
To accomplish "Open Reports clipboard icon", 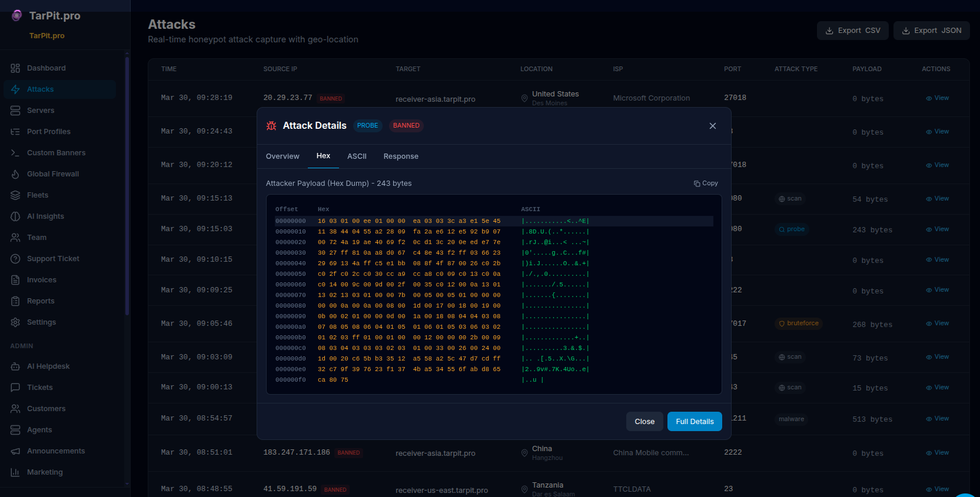I will (x=15, y=301).
